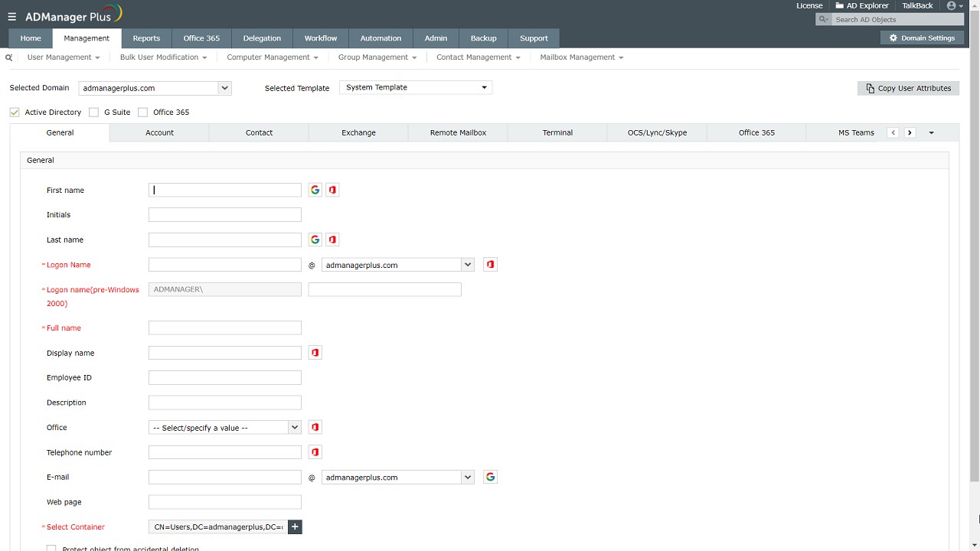Open the License link
This screenshot has height=551, width=980.
pyautogui.click(x=809, y=6)
